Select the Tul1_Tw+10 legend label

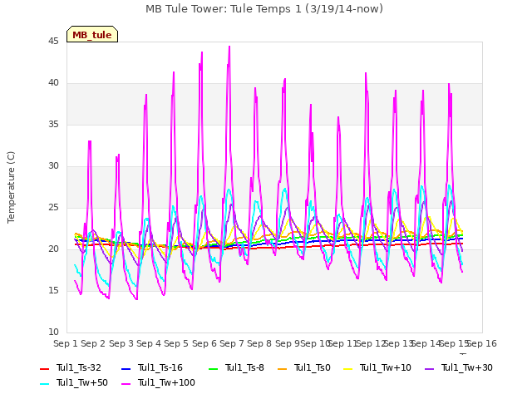coord(386,367)
